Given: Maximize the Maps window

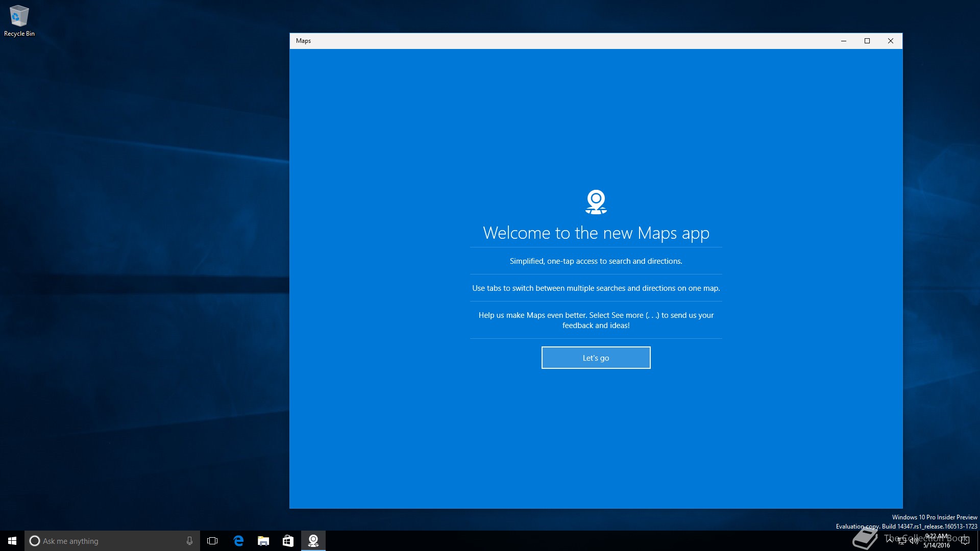Looking at the screenshot, I should (x=867, y=41).
